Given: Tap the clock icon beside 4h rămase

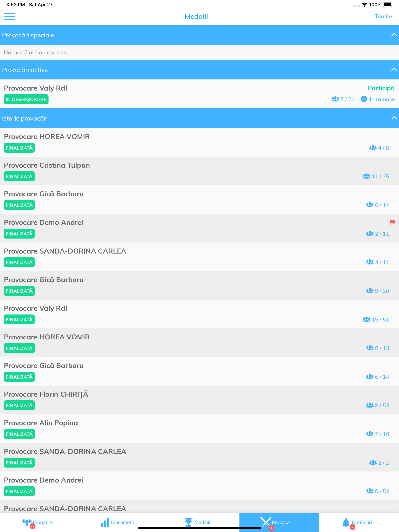Looking at the screenshot, I should click(x=364, y=99).
